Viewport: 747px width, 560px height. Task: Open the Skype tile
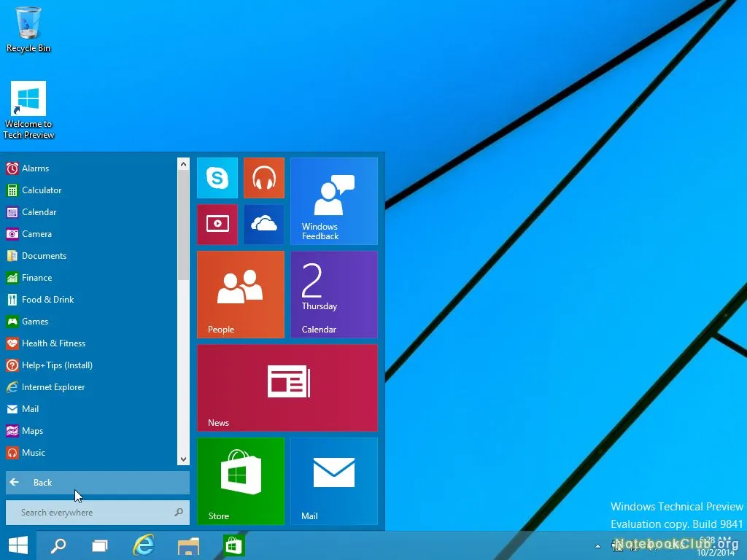(x=217, y=178)
